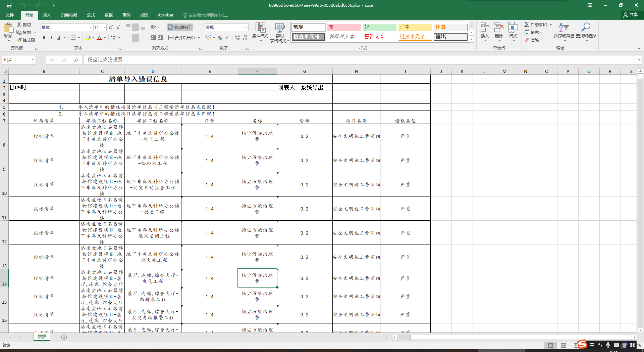Expand the cell styles gallery
Screen dimensions: 644x352
click(471, 39)
